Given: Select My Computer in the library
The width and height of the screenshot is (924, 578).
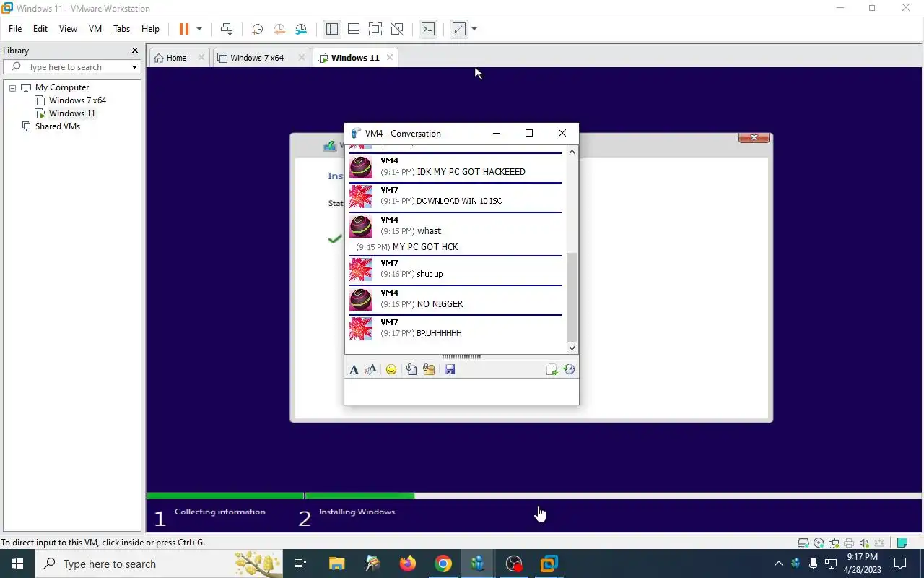Looking at the screenshot, I should (62, 87).
